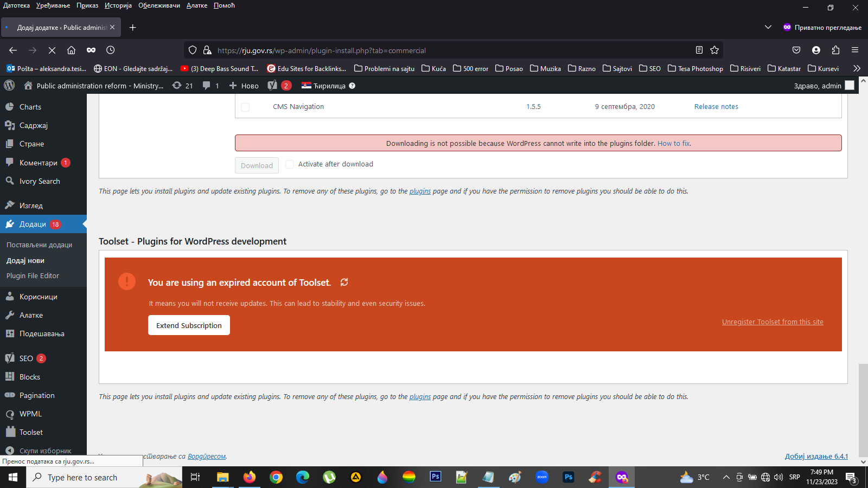Image resolution: width=868 pixels, height=488 pixels.
Task: Click the Windows taskbar search box
Action: pyautogui.click(x=104, y=477)
